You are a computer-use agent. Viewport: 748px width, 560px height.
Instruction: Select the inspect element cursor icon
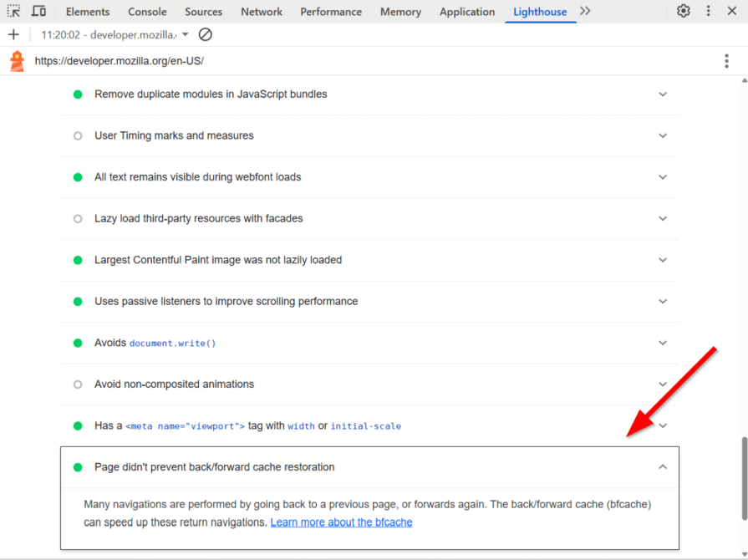[13, 11]
